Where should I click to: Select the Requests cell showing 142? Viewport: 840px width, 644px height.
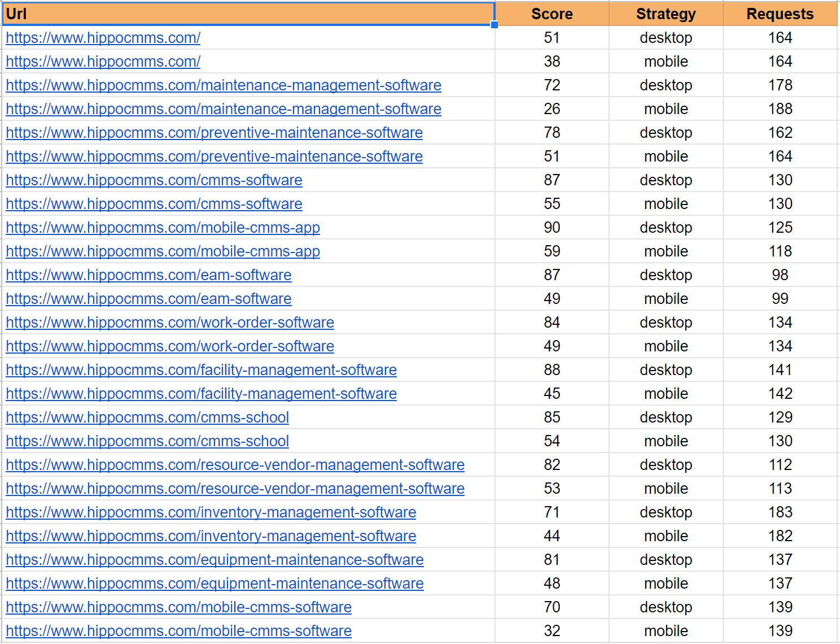tap(780, 394)
